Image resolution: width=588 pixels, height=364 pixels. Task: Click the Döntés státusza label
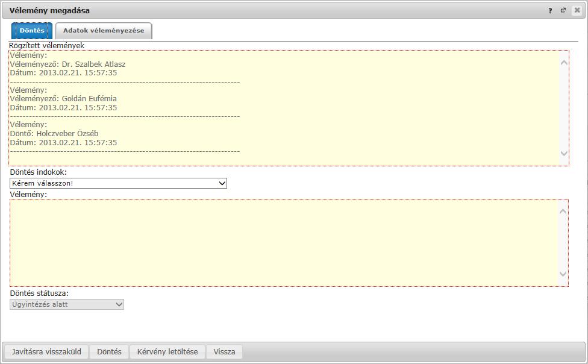click(39, 293)
